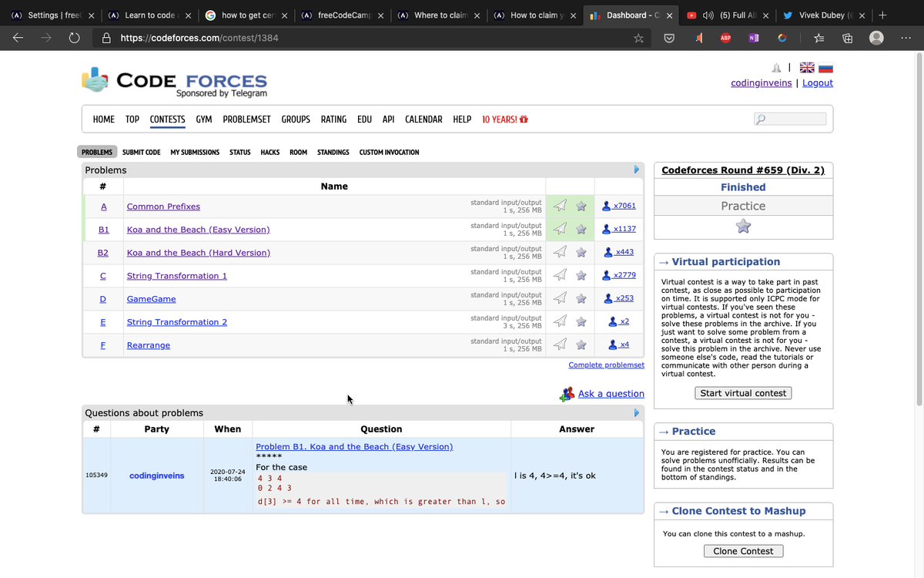Screen dimensions: 924x578
Task: Click Clone Contest button
Action: tap(743, 551)
